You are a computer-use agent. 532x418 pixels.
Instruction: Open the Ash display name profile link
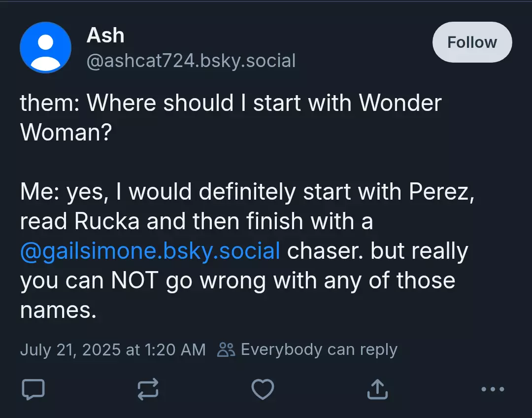point(105,35)
